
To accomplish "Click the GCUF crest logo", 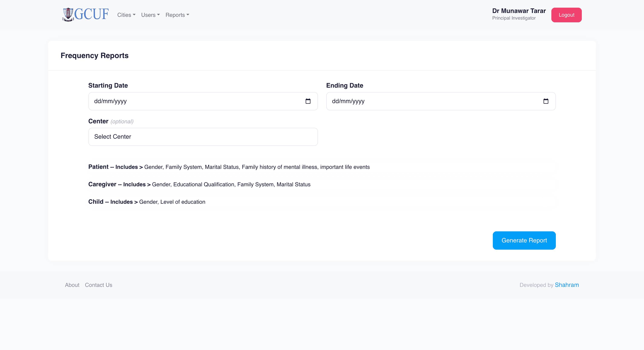I will click(68, 14).
